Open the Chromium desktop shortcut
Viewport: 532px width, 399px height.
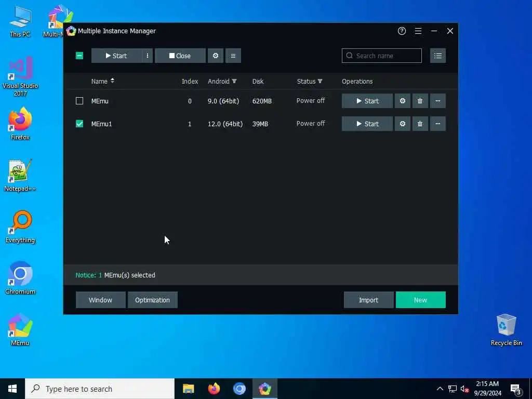coord(20,278)
